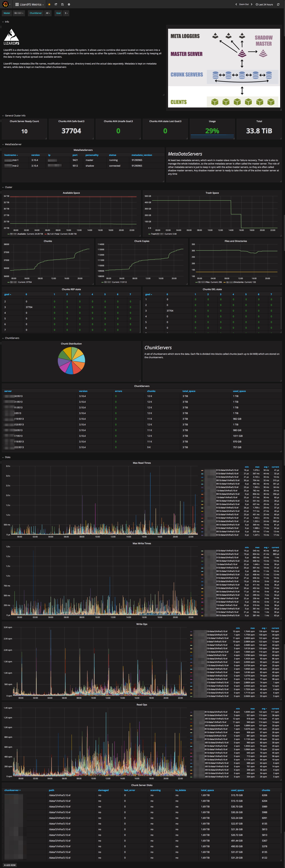
Task: Collapse the Info row
Action: [x=6, y=22]
